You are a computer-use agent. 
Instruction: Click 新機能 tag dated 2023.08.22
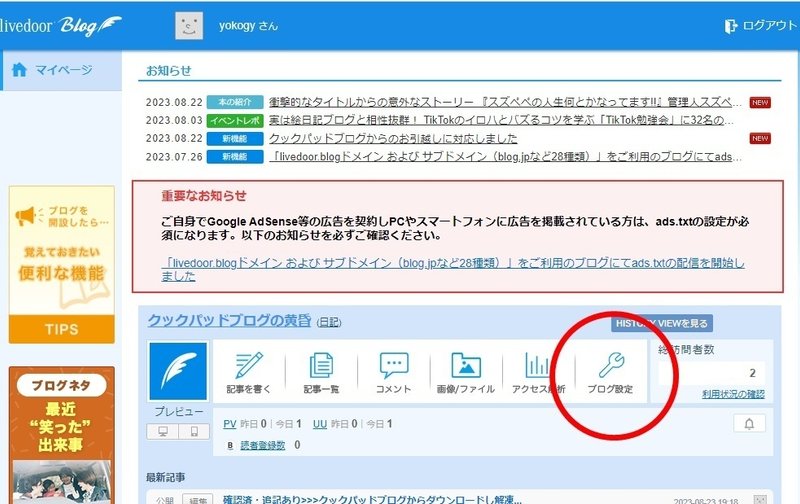235,139
